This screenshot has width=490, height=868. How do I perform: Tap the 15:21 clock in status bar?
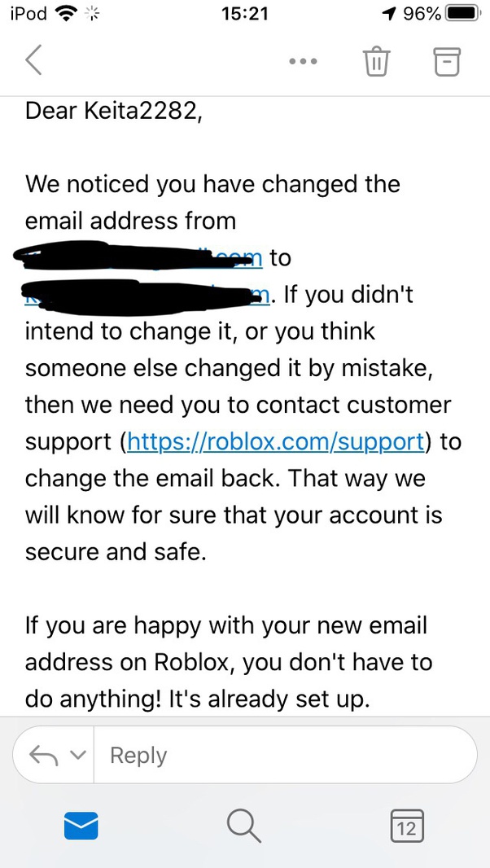click(245, 13)
